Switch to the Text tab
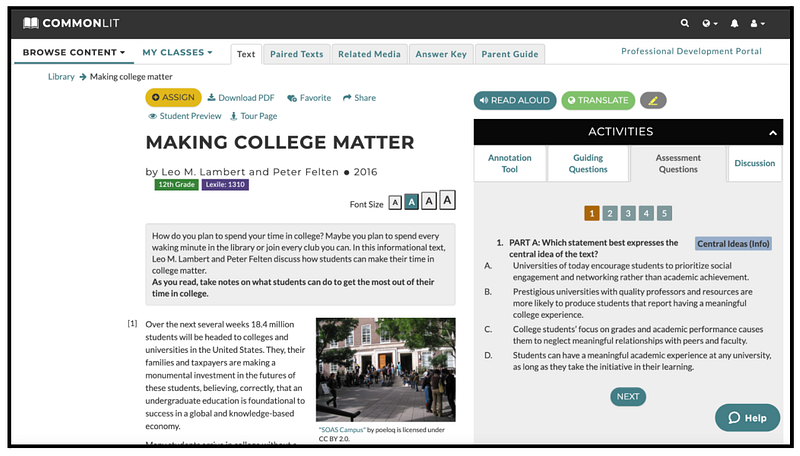Image resolution: width=800 pixels, height=456 pixels. 246,54
